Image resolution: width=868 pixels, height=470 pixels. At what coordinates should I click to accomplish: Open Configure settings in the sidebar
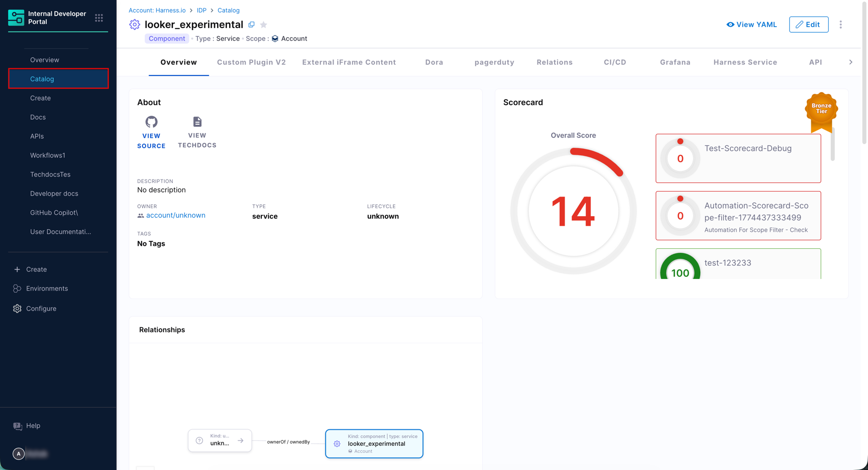pyautogui.click(x=41, y=309)
